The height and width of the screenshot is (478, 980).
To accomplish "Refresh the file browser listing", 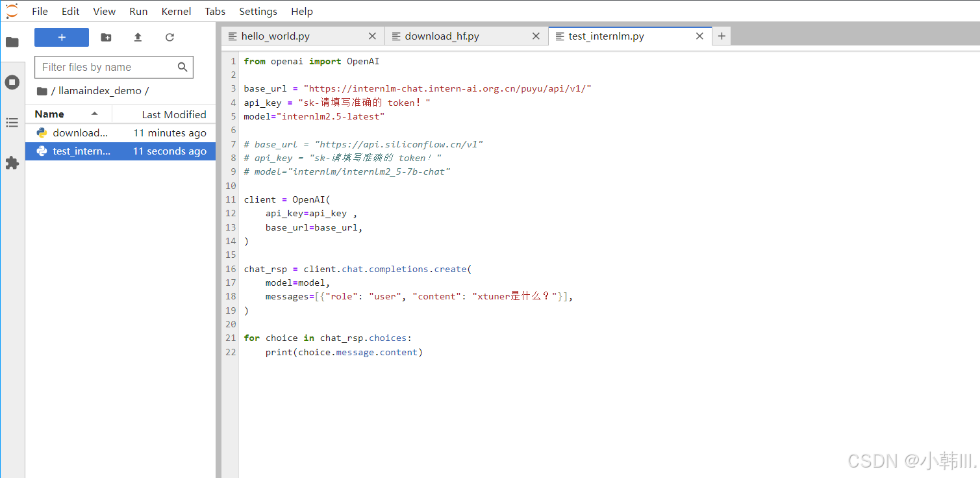I will [169, 37].
